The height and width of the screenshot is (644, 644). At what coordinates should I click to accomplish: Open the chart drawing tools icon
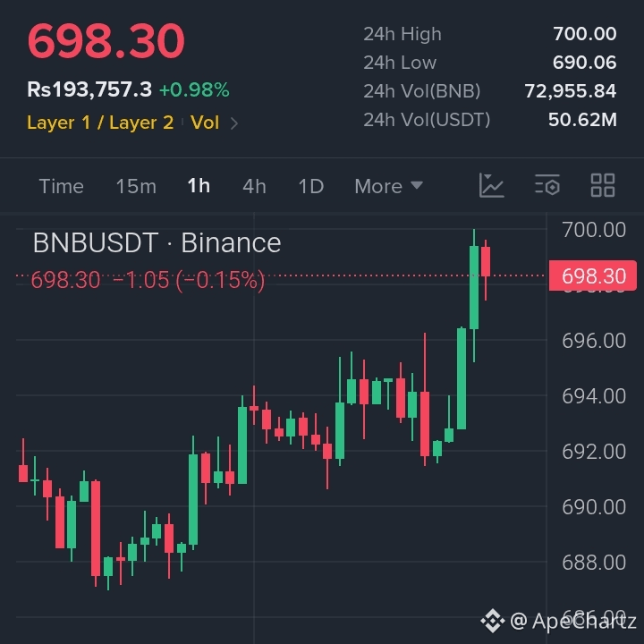491,185
